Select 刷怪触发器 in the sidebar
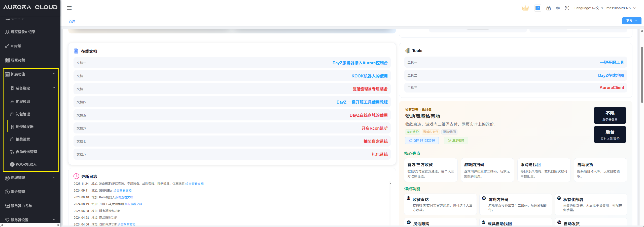Viewport: 644px width, 227px height. tap(24, 127)
